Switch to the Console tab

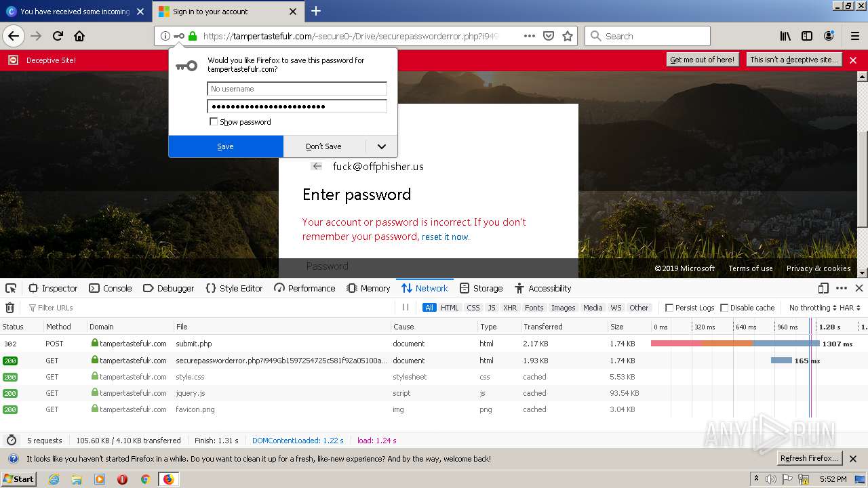tap(111, 288)
